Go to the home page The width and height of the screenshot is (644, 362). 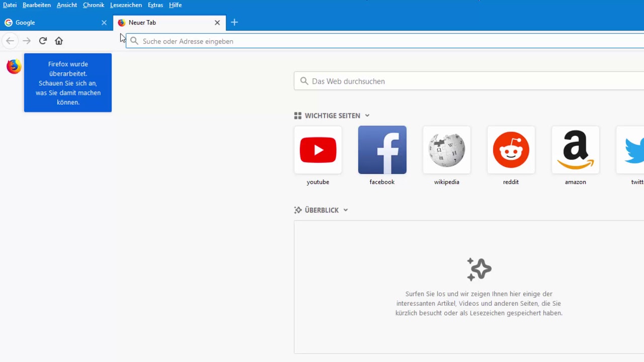click(59, 41)
